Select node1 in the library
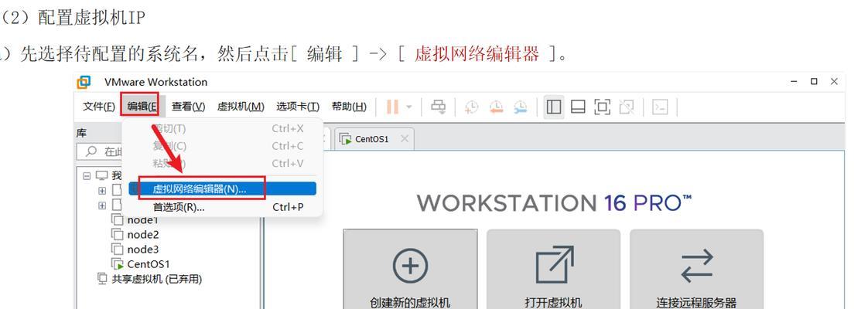868x309 pixels. click(143, 220)
